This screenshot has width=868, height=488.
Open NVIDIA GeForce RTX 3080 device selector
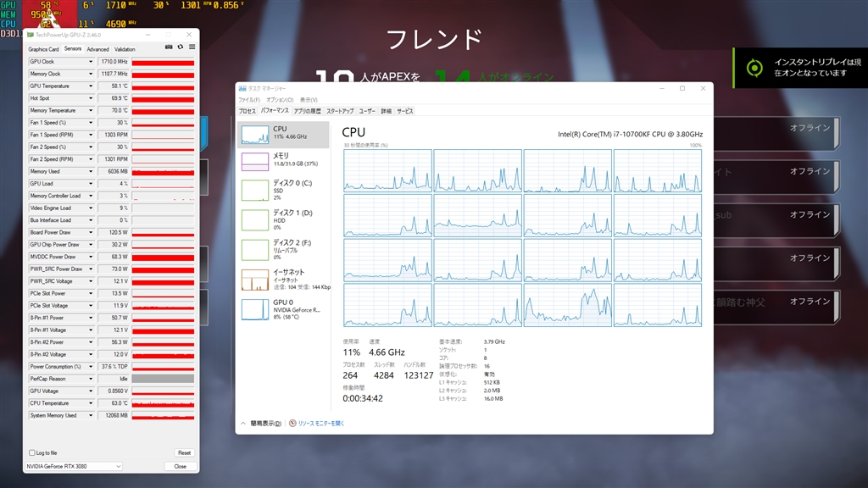(x=74, y=467)
